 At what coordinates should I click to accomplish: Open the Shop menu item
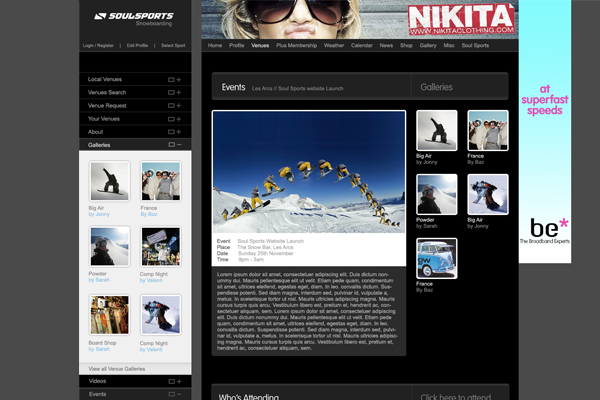pos(406,46)
